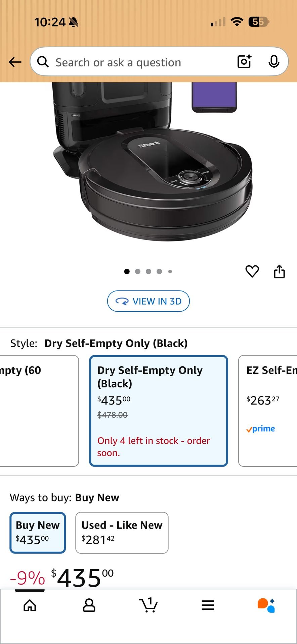Select Dry Self-Empty Only (Black) style

[159, 411]
